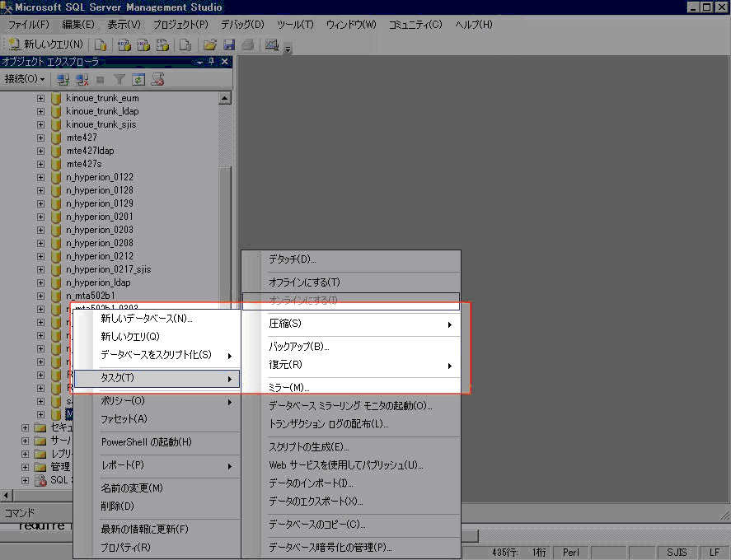731x560 pixels.
Task: Click the DMX query toolbar icon
Action: [x=143, y=44]
